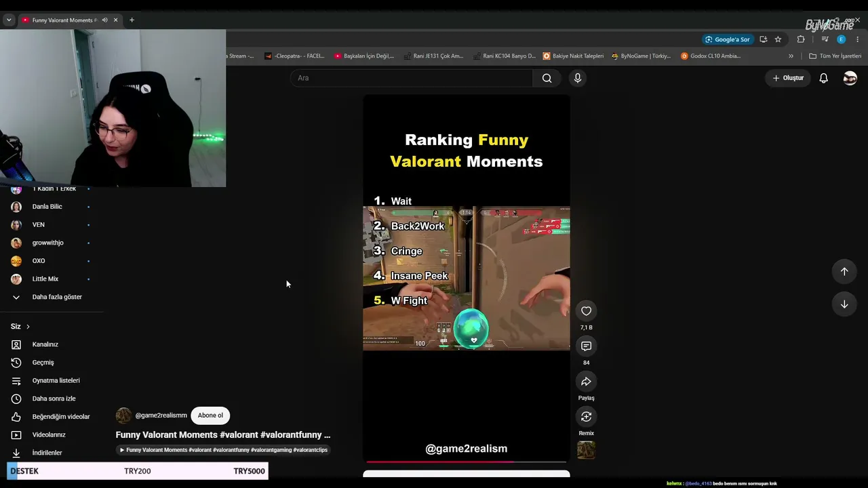
Task: Open the Oluştur create menu
Action: click(x=788, y=78)
